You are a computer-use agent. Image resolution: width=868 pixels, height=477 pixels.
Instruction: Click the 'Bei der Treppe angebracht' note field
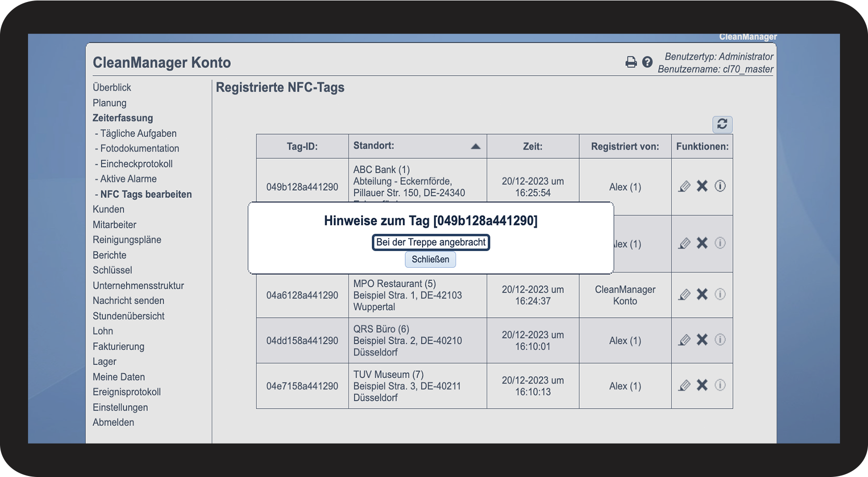[431, 242]
